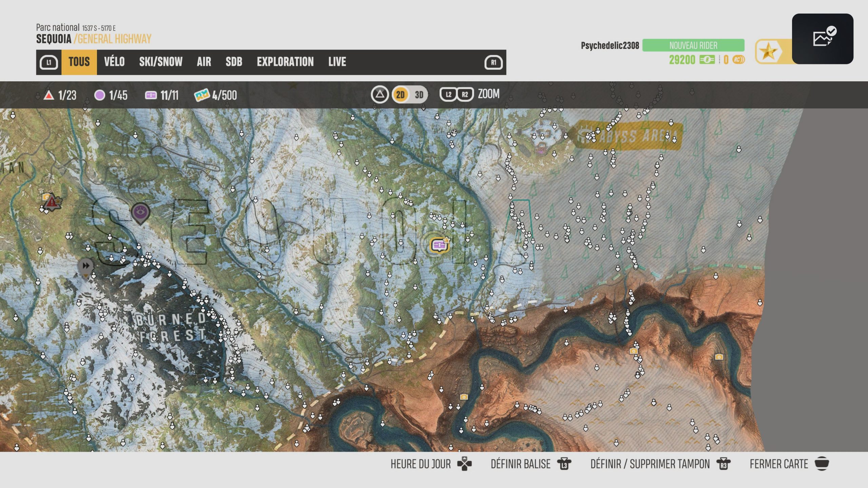Select the purple eye viewpoint map marker

coord(140,213)
